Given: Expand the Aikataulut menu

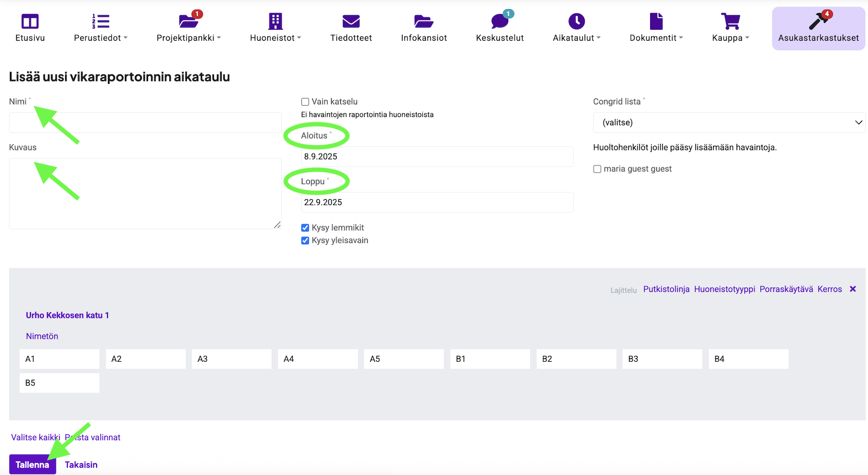Looking at the screenshot, I should pyautogui.click(x=576, y=38).
